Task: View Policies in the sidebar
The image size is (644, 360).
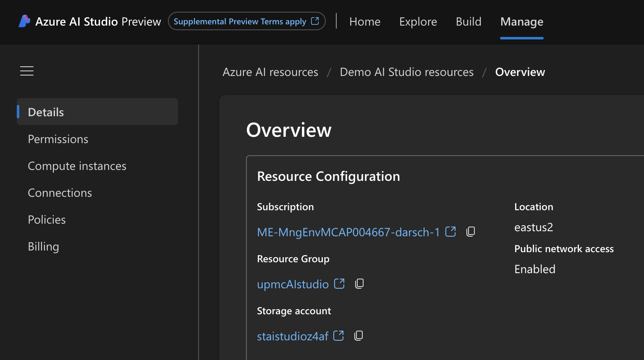Action: point(47,220)
